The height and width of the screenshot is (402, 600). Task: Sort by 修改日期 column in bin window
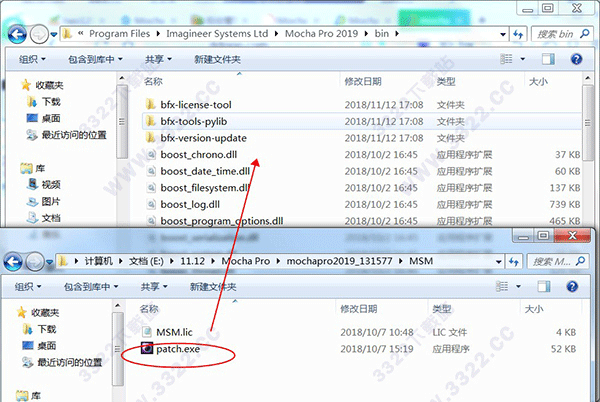pos(363,81)
